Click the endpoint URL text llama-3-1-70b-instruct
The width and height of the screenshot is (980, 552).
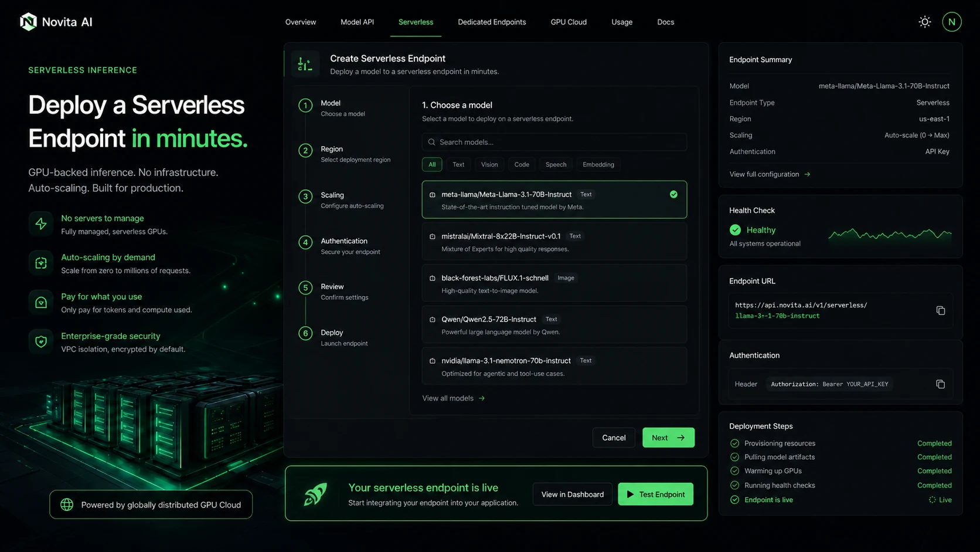tap(777, 316)
